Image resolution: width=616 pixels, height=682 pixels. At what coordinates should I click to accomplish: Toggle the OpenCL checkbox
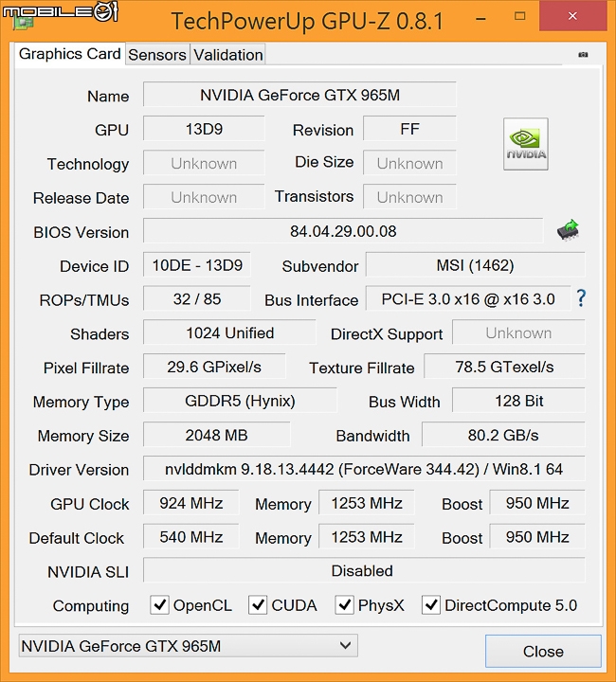(x=159, y=604)
